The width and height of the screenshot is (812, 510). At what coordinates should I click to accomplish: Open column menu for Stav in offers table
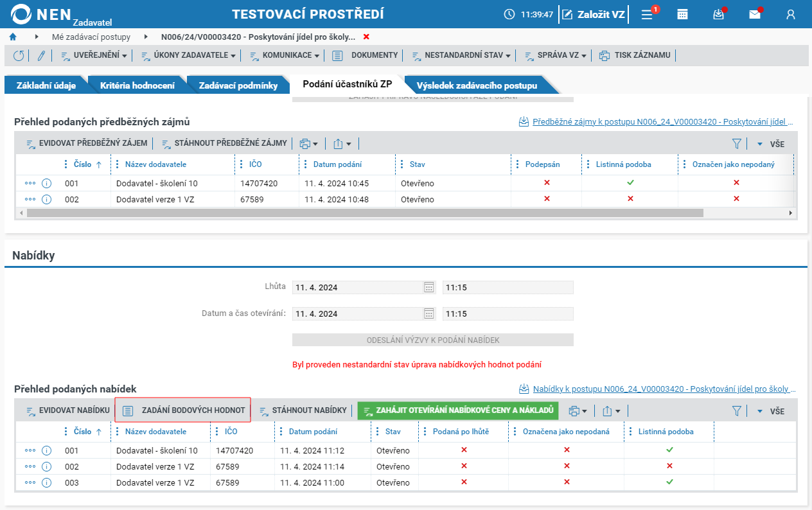376,432
